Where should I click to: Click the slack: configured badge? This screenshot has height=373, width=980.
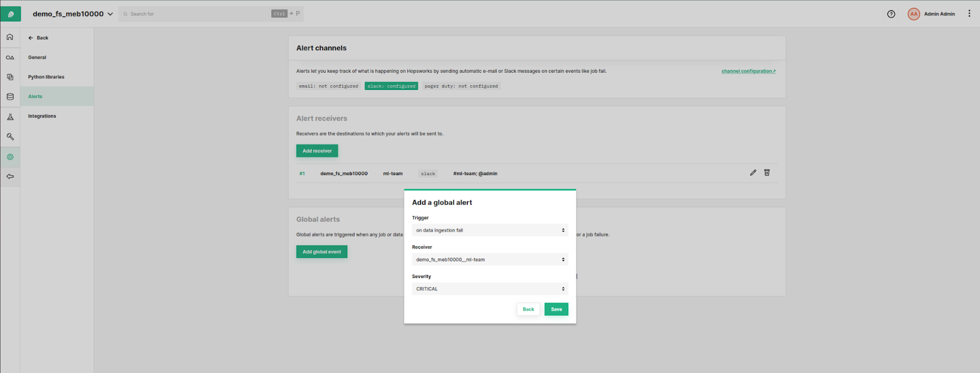pos(391,86)
